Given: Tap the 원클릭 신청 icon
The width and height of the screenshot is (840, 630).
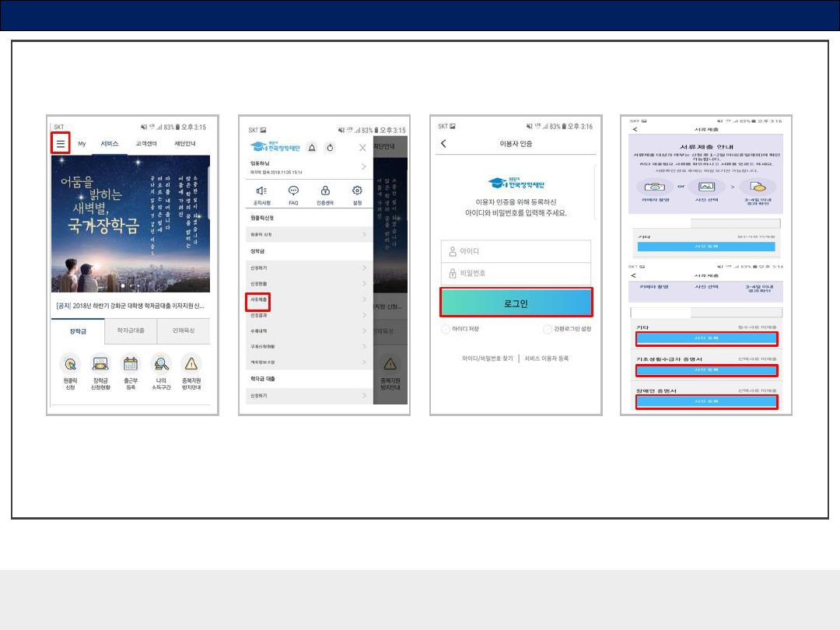Looking at the screenshot, I should [x=70, y=363].
